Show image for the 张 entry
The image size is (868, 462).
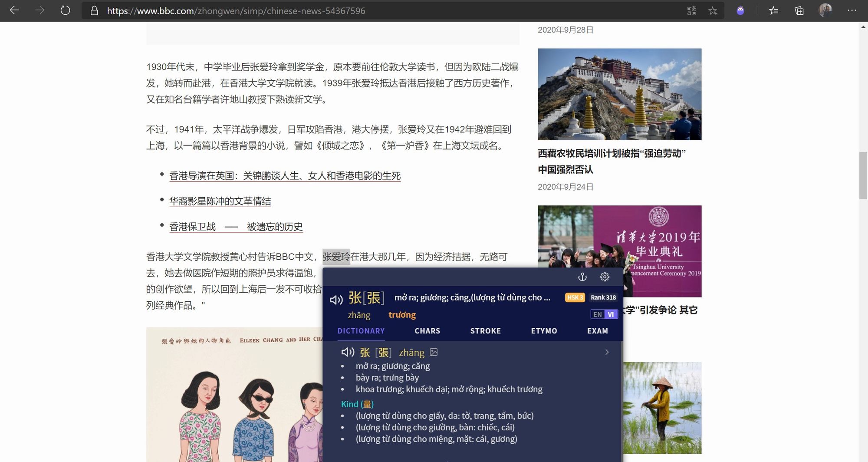[434, 352]
